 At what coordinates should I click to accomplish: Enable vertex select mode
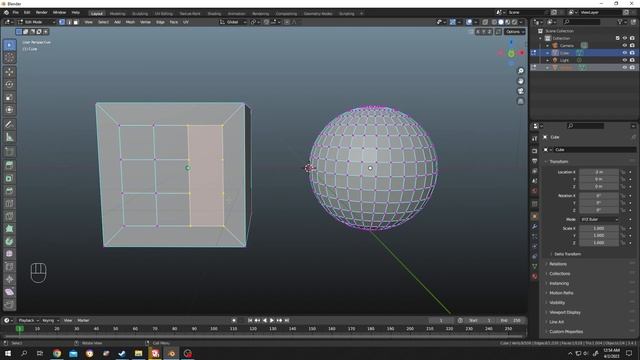(62, 22)
